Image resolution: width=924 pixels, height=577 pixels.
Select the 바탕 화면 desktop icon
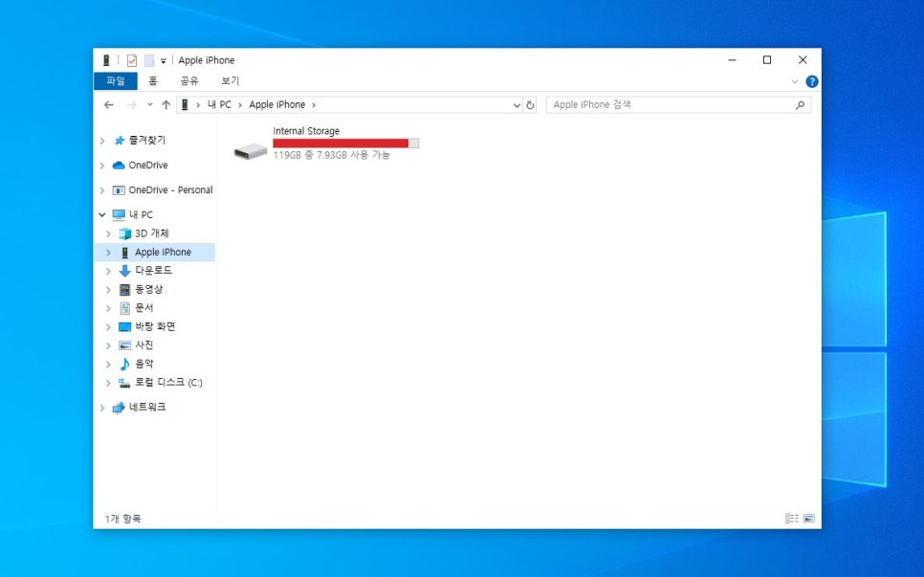[x=125, y=326]
